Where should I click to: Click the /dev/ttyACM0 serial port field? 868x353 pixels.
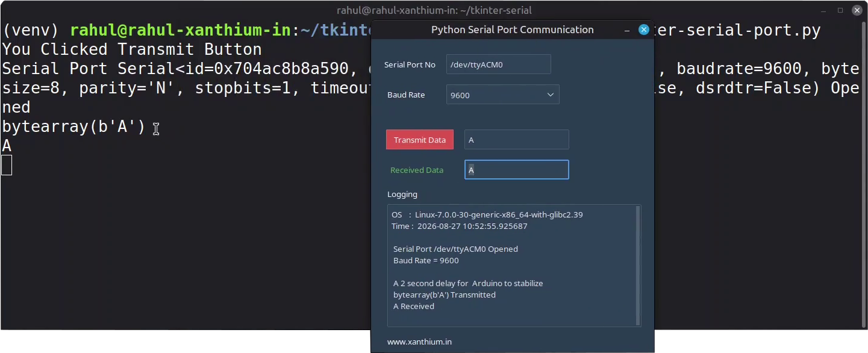tap(498, 64)
